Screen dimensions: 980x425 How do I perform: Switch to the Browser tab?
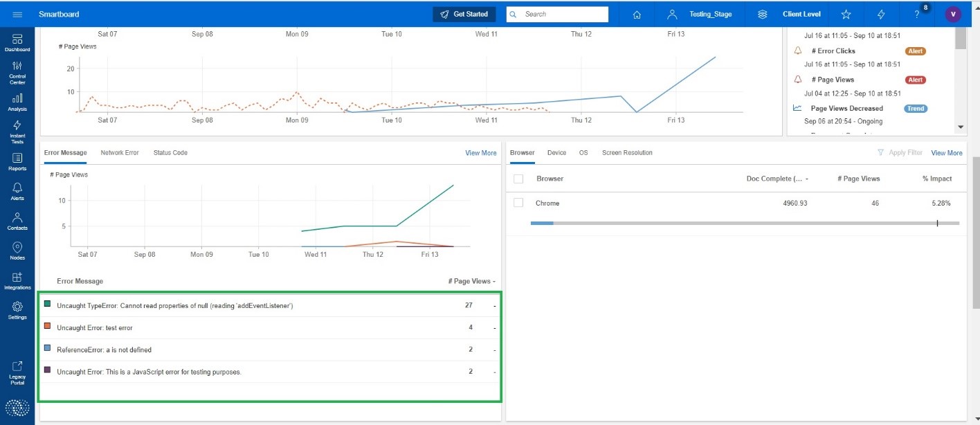pyautogui.click(x=522, y=153)
